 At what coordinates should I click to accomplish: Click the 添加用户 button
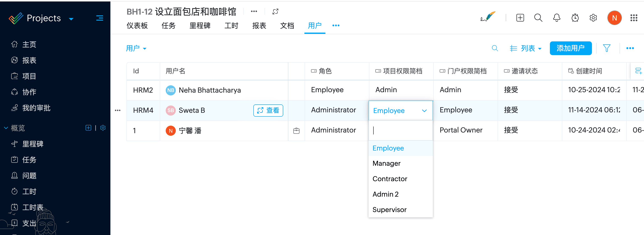point(570,48)
